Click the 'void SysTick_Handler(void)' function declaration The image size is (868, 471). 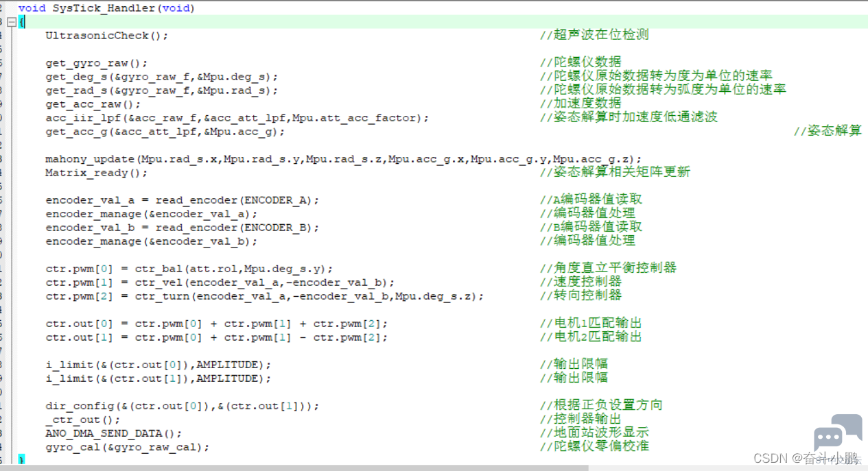pos(106,8)
